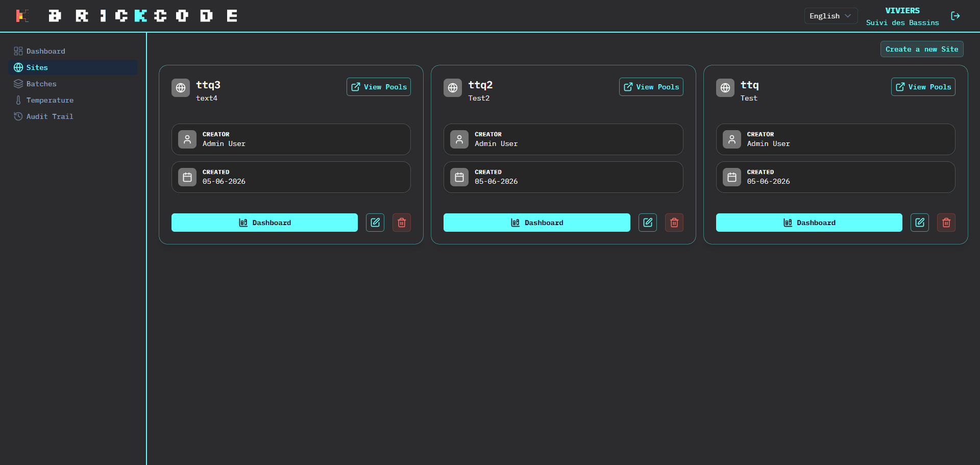Click the edit icon on ttq2 card
The height and width of the screenshot is (465, 980).
coord(648,223)
